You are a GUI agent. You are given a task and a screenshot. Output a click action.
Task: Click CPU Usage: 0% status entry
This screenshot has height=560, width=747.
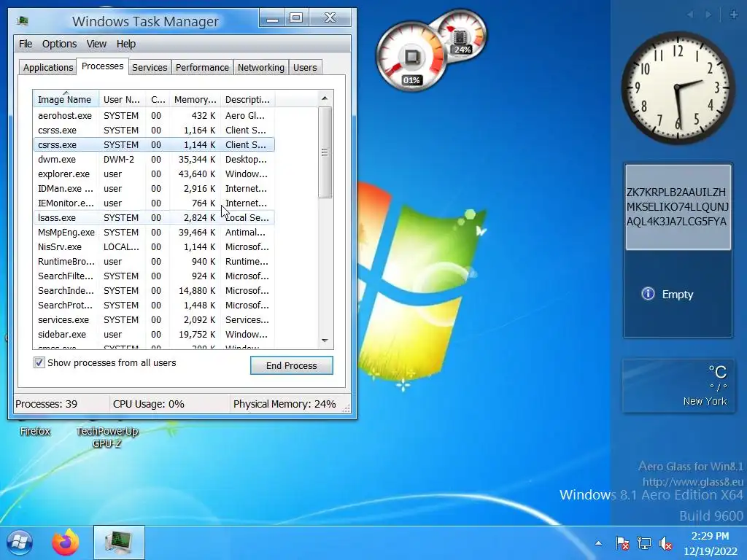click(149, 404)
